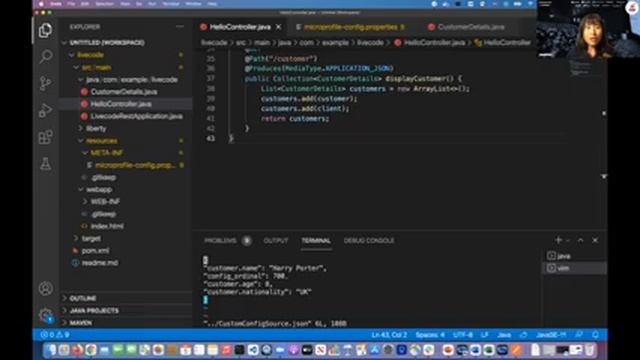Open the Explorer view in activity bar
640x360 pixels.
tap(45, 30)
